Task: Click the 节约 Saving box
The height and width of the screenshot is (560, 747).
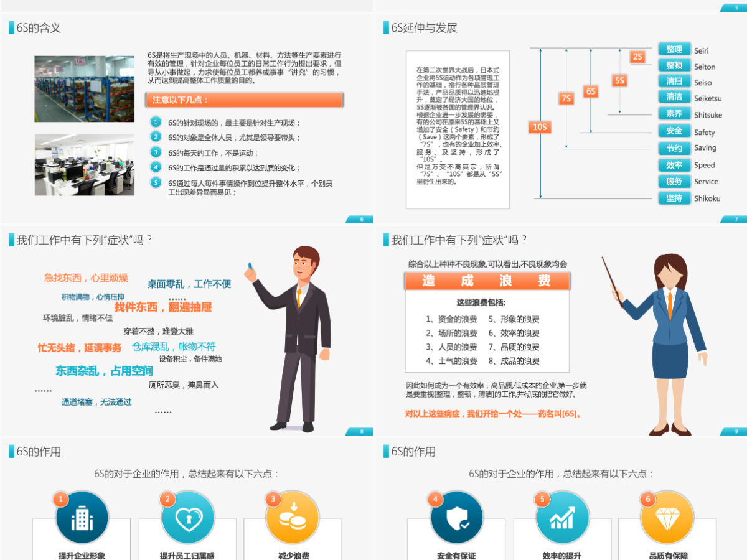Action: tap(674, 149)
